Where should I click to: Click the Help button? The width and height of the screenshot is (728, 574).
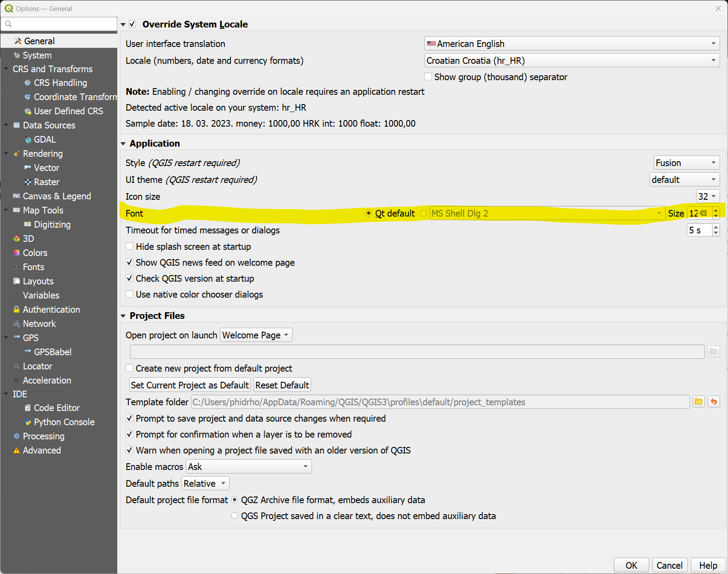pyautogui.click(x=708, y=565)
